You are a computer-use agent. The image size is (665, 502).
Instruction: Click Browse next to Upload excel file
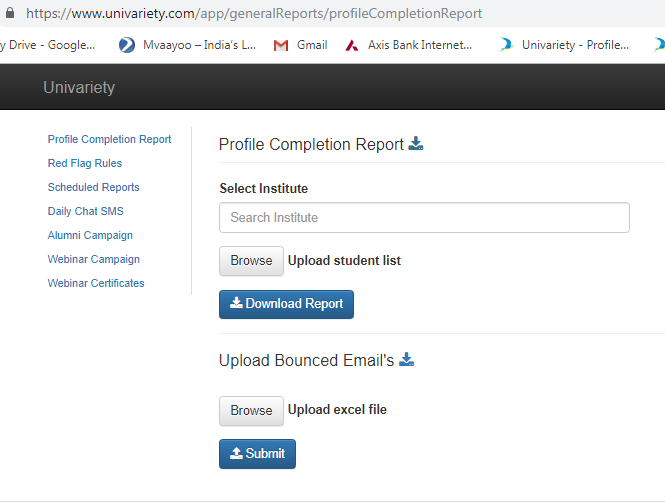point(251,410)
